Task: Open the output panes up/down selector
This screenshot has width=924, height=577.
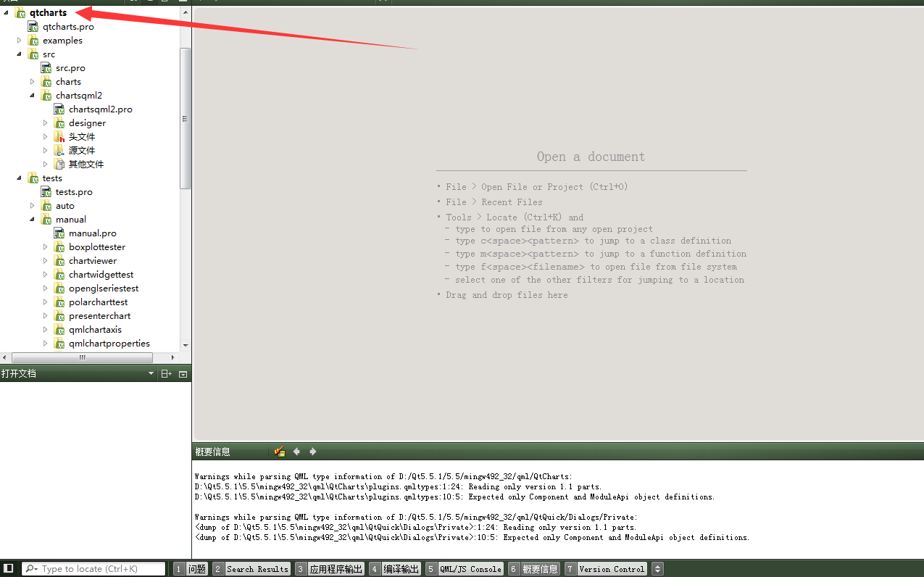Action: [657, 569]
